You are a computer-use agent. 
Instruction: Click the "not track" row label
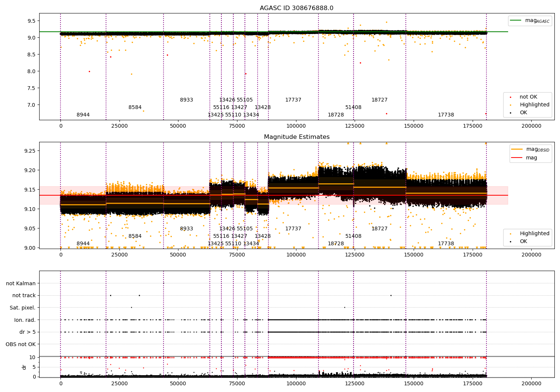click(x=24, y=296)
